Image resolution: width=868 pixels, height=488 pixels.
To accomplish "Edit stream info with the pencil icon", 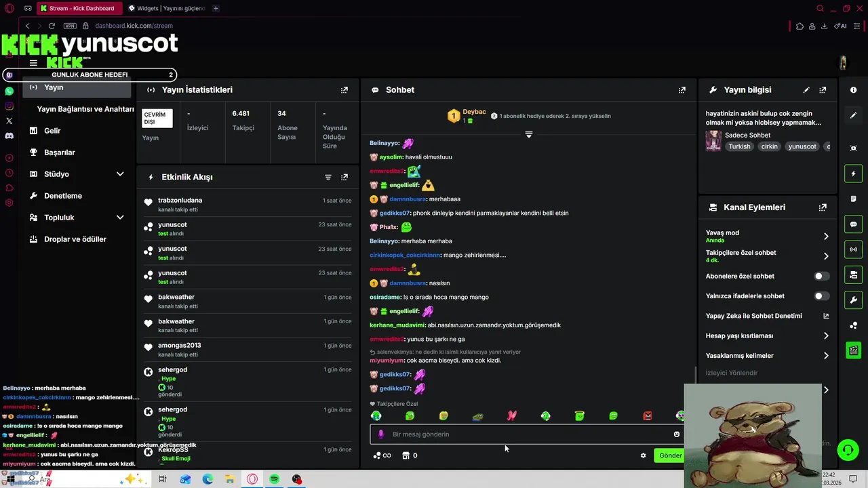I will (806, 89).
